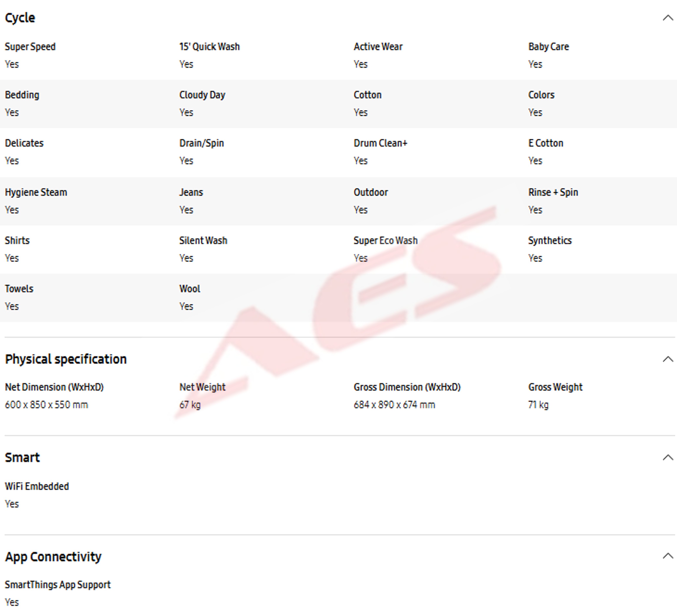Viewport: 677px width, 616px height.
Task: Collapse the Cycle section chevron
Action: (668, 18)
